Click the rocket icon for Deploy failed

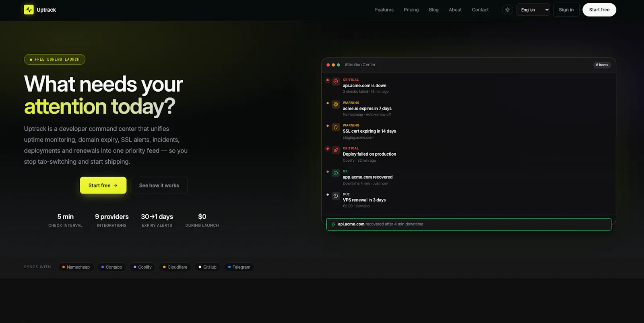(x=336, y=150)
